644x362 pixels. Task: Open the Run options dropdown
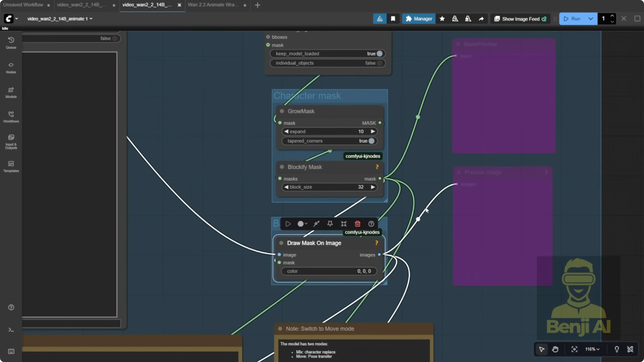(591, 19)
